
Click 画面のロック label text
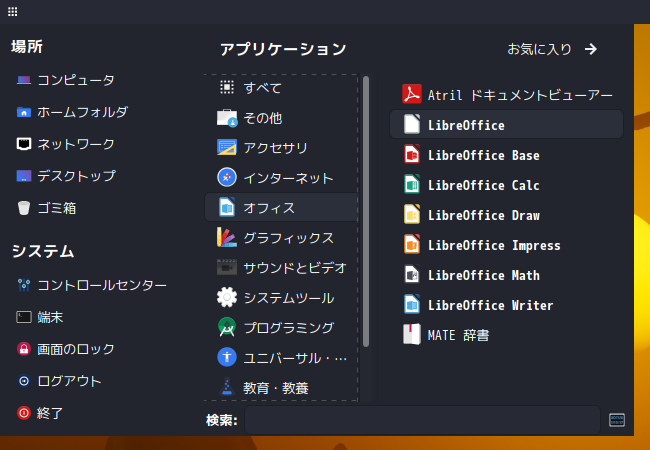(x=76, y=349)
